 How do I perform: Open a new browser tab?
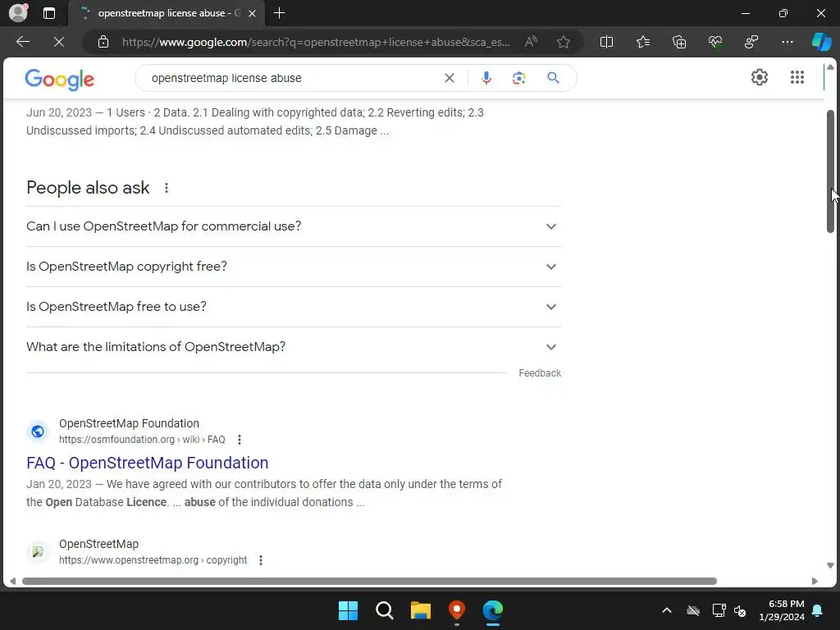pos(279,13)
